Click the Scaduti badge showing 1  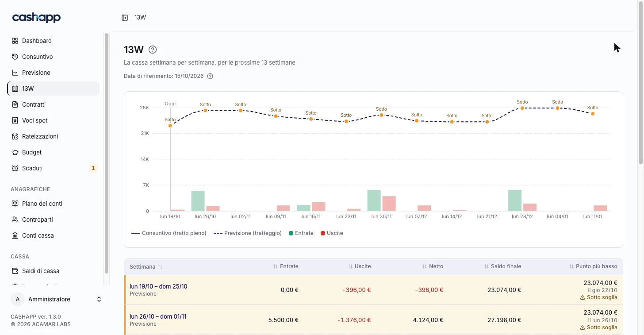coord(93,168)
